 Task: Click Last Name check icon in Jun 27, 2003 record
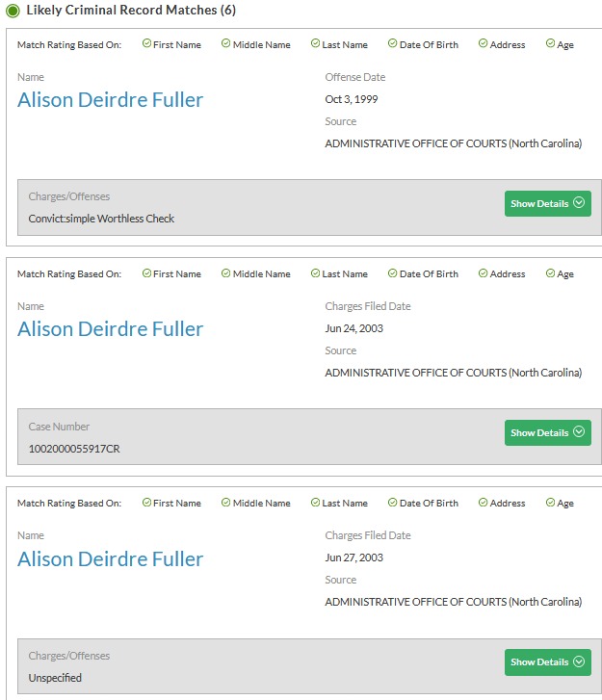pyautogui.click(x=315, y=503)
